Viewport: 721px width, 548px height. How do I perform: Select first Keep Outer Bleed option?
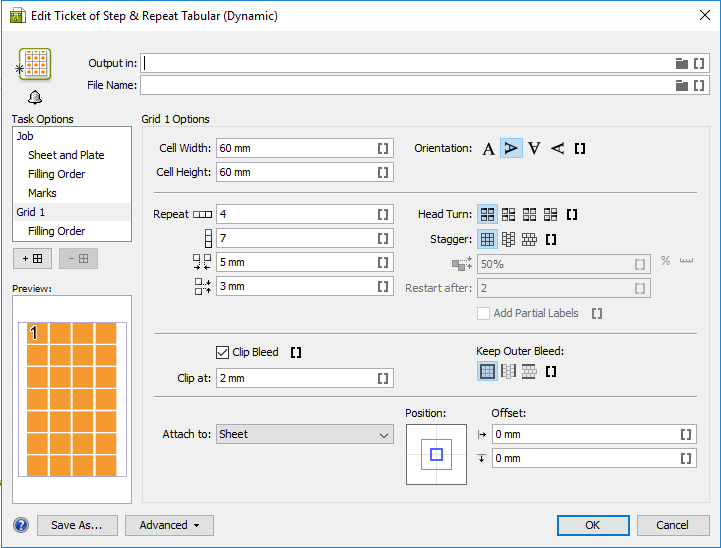(487, 371)
